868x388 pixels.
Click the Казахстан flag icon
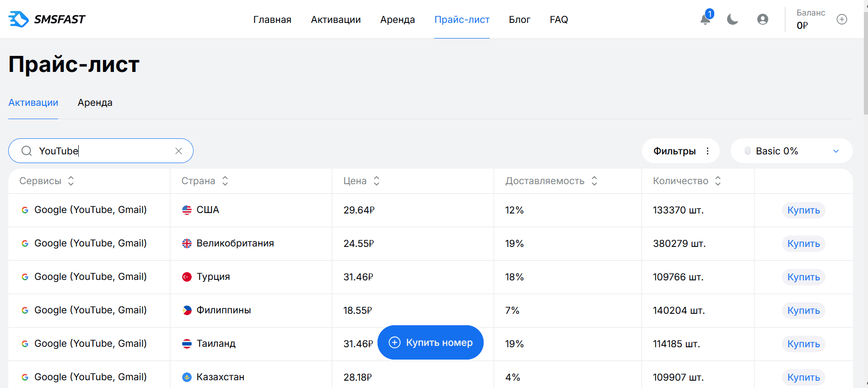point(187,377)
